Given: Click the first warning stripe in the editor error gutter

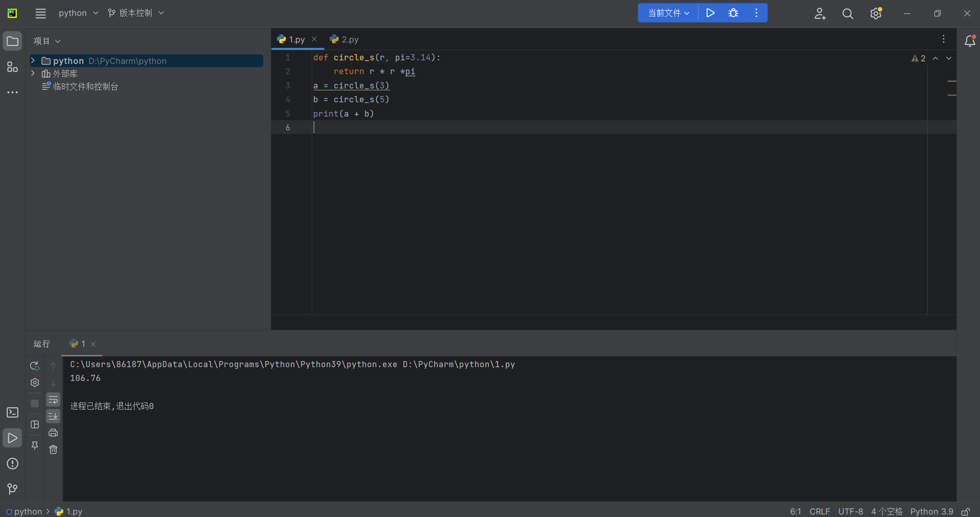Looking at the screenshot, I should [952, 81].
